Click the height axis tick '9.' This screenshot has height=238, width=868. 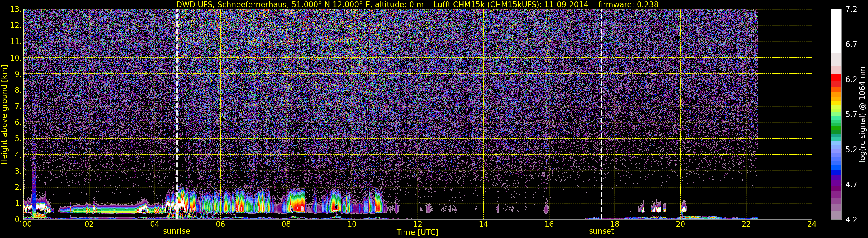pos(18,74)
